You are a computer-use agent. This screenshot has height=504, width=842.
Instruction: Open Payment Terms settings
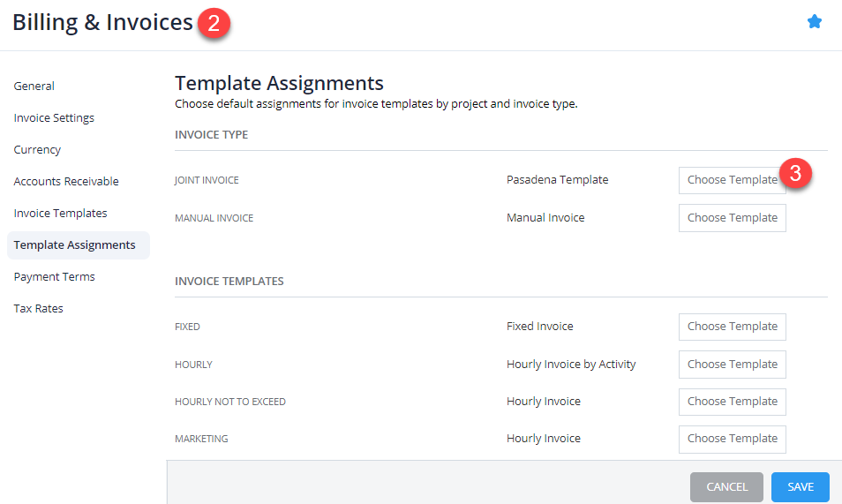point(54,277)
